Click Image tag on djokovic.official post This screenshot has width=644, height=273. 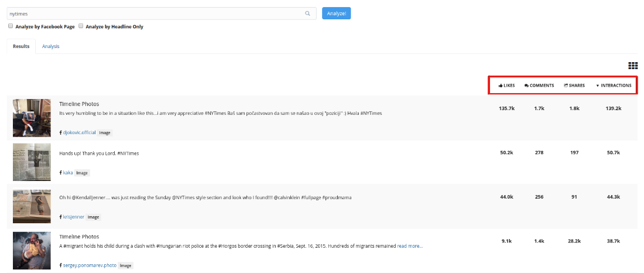105,133
